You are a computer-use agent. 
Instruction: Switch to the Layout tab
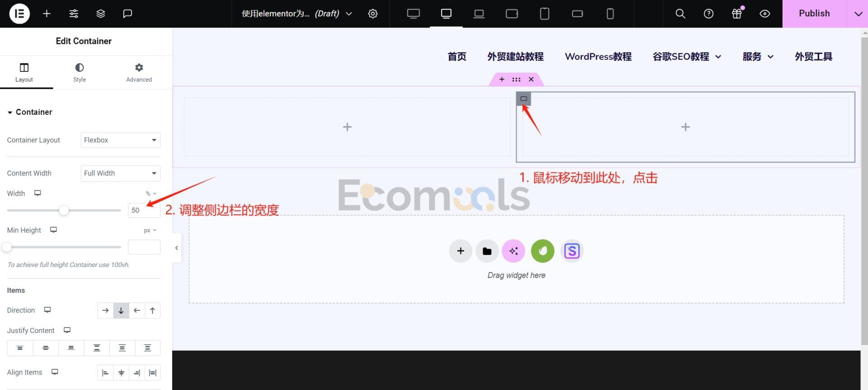(x=24, y=72)
